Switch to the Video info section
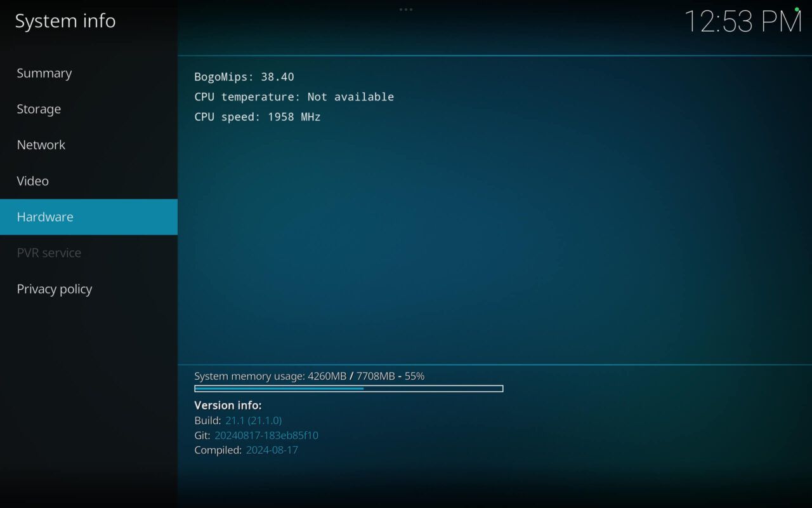 32,180
